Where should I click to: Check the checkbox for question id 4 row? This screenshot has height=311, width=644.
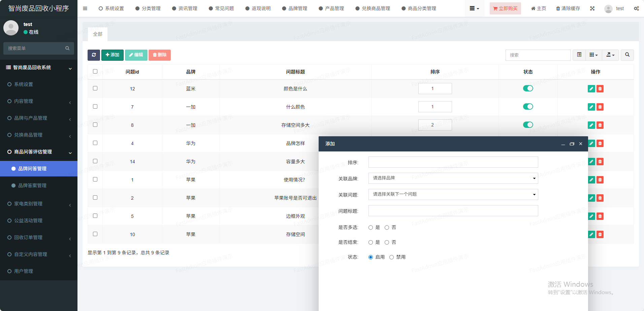pos(95,143)
